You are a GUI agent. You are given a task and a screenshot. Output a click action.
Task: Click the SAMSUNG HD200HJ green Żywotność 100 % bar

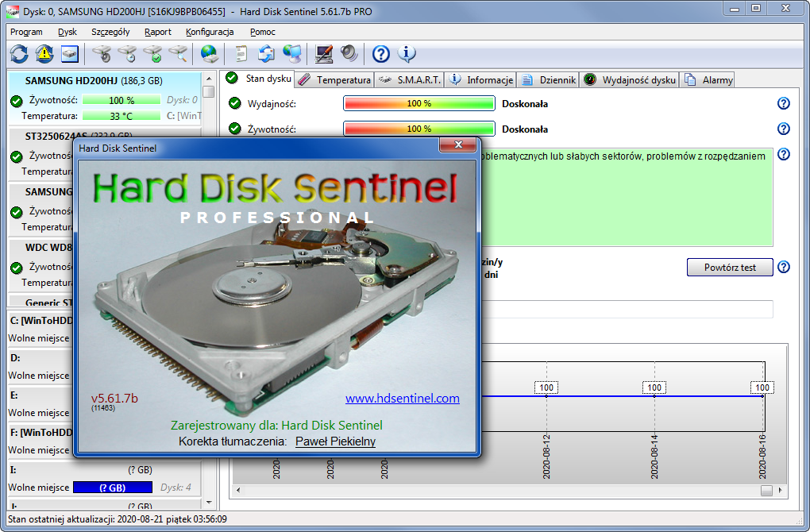(121, 100)
